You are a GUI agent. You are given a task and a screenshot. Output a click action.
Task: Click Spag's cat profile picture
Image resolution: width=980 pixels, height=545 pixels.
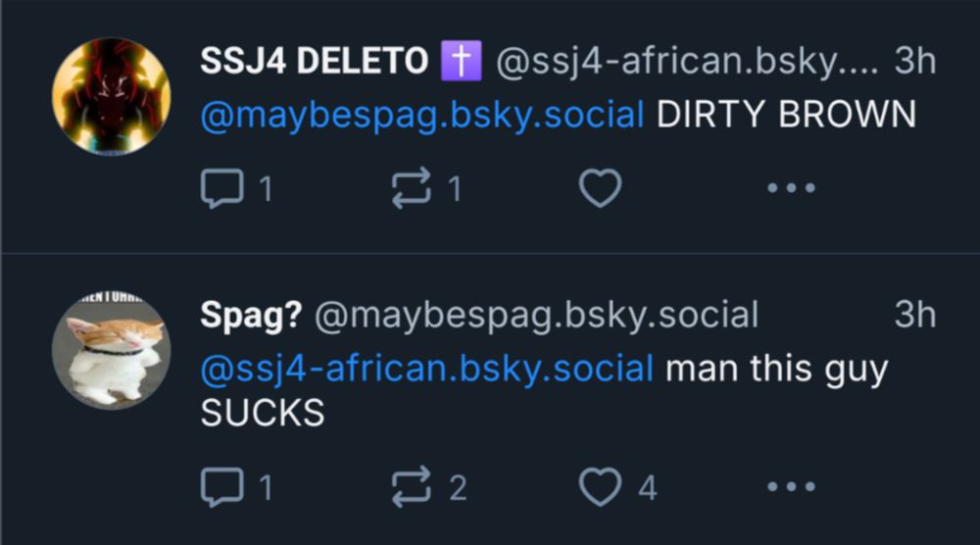tap(111, 350)
